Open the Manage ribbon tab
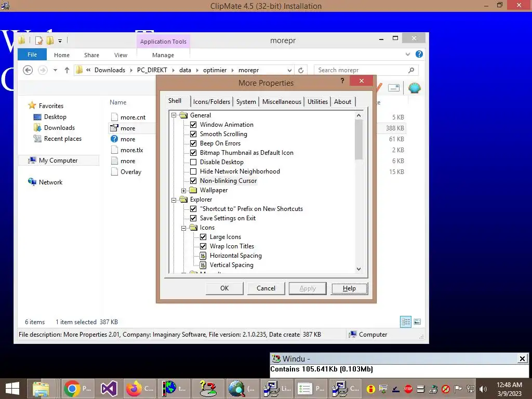The height and width of the screenshot is (399, 532). click(x=163, y=55)
